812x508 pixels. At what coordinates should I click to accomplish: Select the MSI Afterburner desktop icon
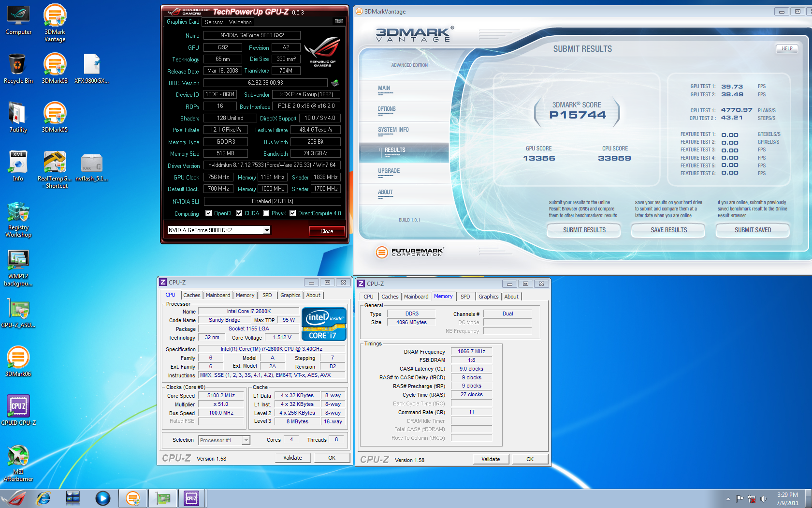(18, 463)
